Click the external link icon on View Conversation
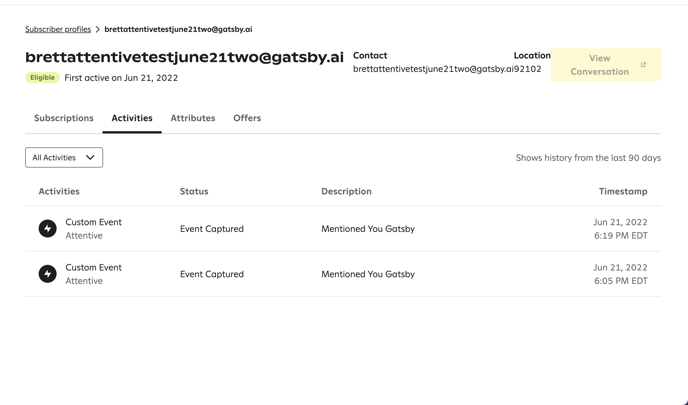 (643, 65)
